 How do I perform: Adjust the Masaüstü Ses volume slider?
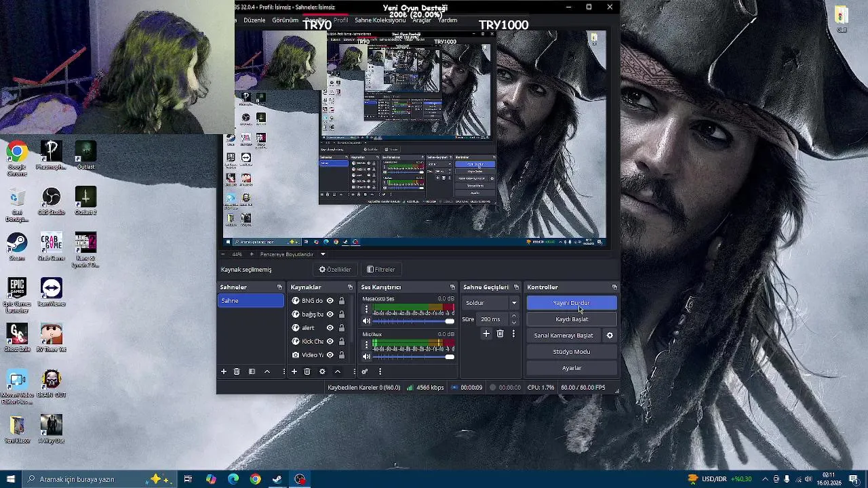click(x=414, y=321)
